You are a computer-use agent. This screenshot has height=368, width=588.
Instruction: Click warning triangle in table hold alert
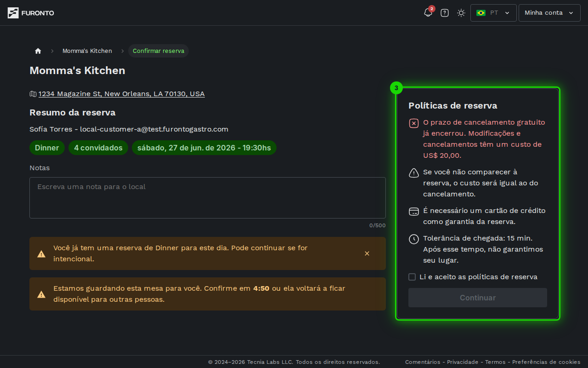pos(41,294)
